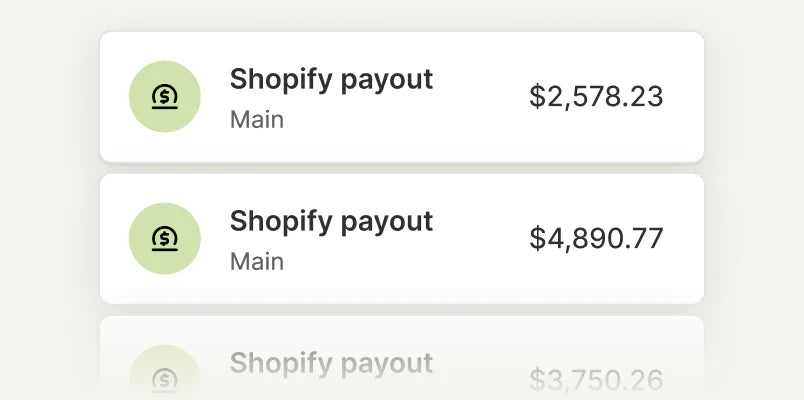
Task: Open the Shopify payout title for $2,578.23
Action: coord(331,79)
